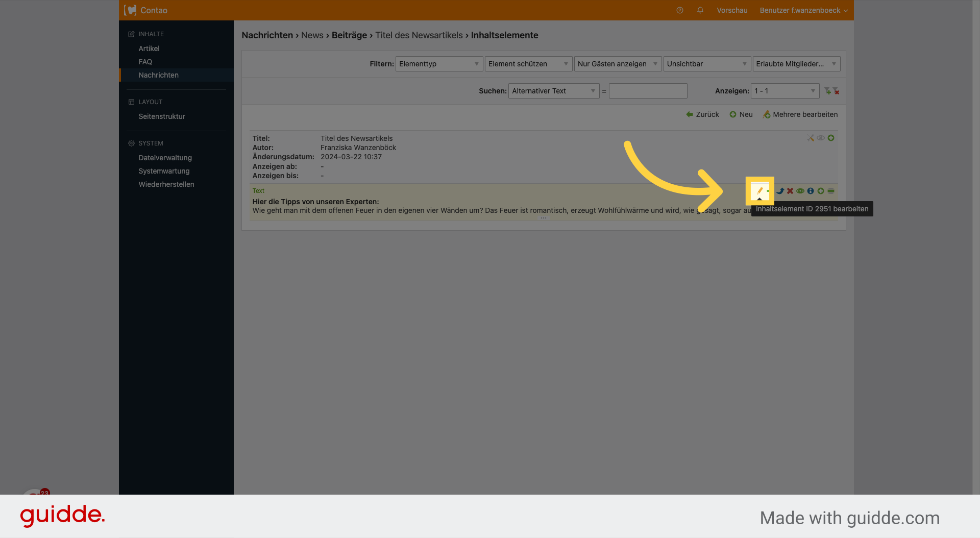This screenshot has height=538, width=980.
Task: Edit the news article settings via the wrench icon
Action: point(811,138)
